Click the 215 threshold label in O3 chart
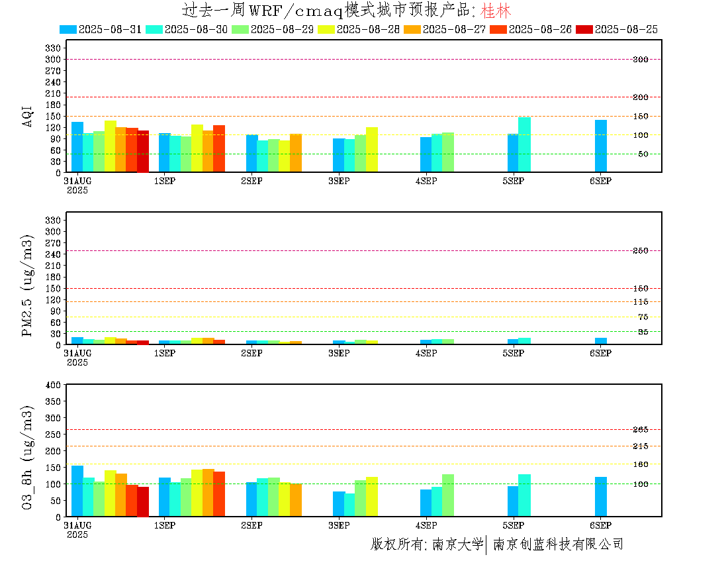 tap(641, 446)
